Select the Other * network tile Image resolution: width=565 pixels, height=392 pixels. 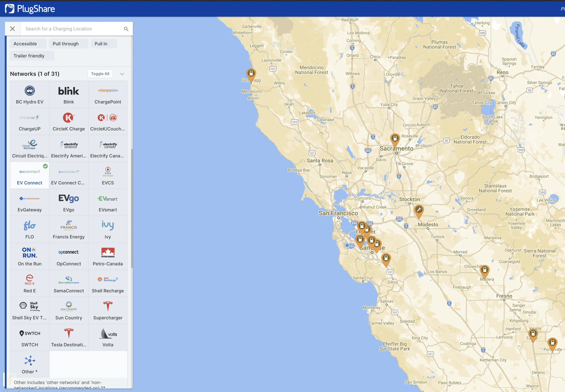[x=30, y=365]
